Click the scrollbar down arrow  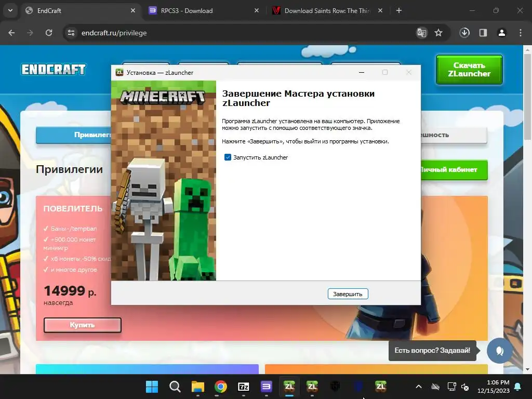pos(527,369)
